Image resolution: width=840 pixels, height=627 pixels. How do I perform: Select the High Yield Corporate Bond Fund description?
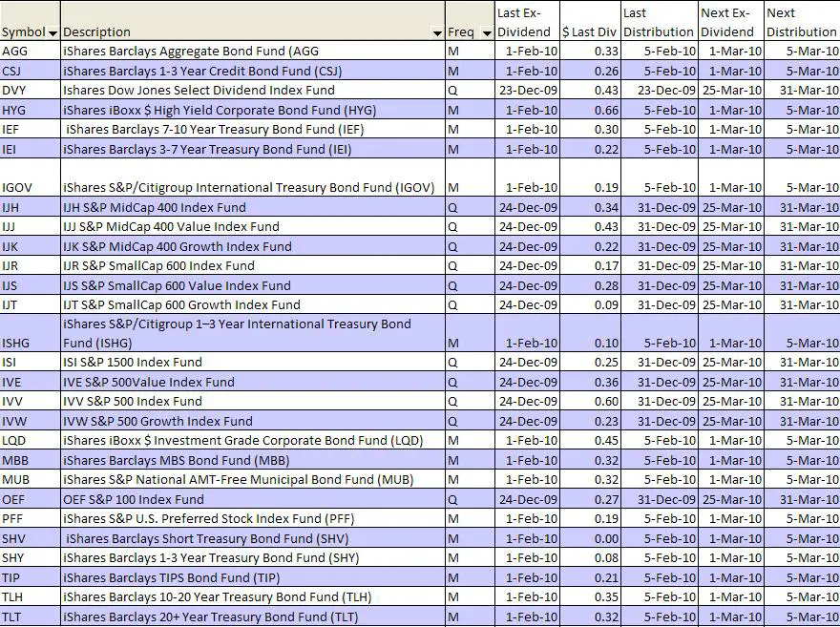tap(253, 110)
